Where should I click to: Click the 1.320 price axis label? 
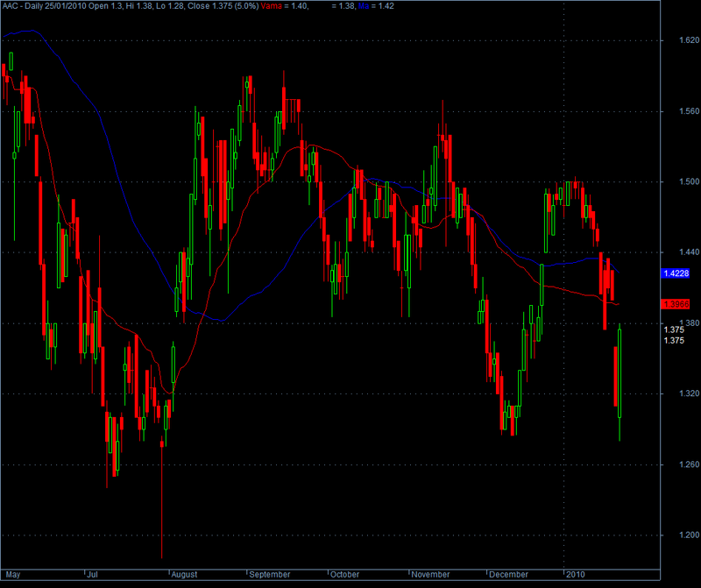[689, 393]
